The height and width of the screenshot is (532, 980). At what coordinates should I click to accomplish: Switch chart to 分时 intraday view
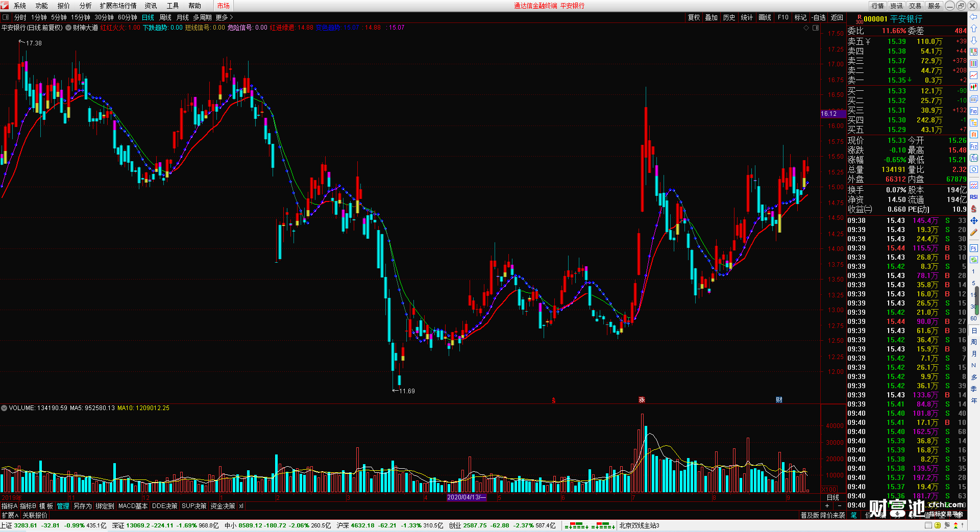(20, 17)
